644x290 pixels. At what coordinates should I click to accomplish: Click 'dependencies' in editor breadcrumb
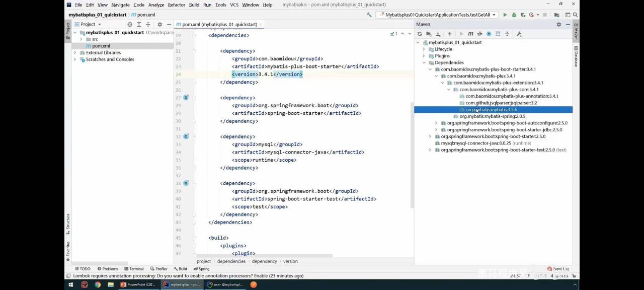click(x=231, y=261)
